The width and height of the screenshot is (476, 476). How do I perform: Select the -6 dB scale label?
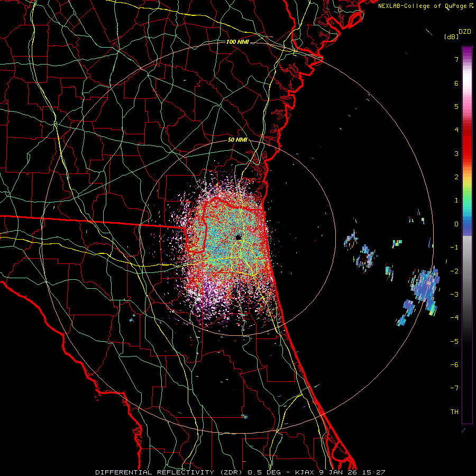pos(454,364)
